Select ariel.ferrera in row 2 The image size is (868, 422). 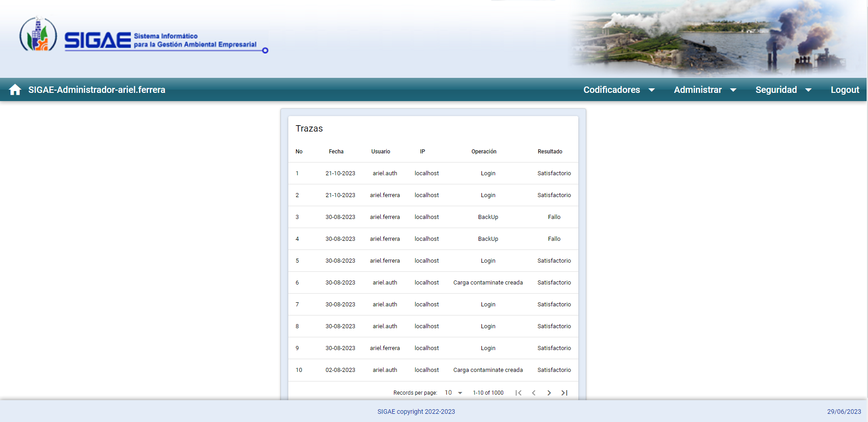point(385,195)
